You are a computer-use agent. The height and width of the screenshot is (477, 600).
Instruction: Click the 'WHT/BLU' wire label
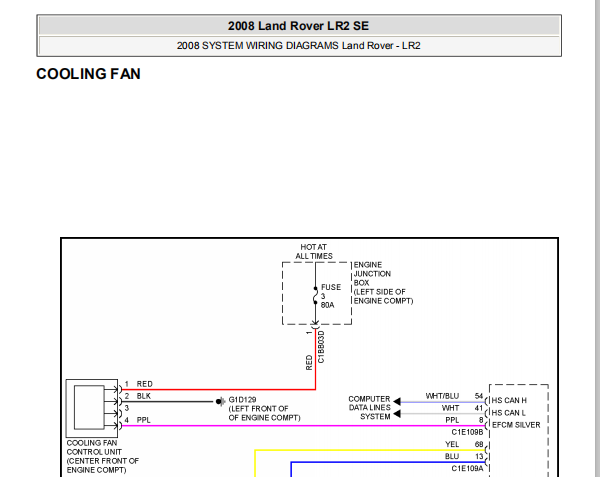click(442, 396)
